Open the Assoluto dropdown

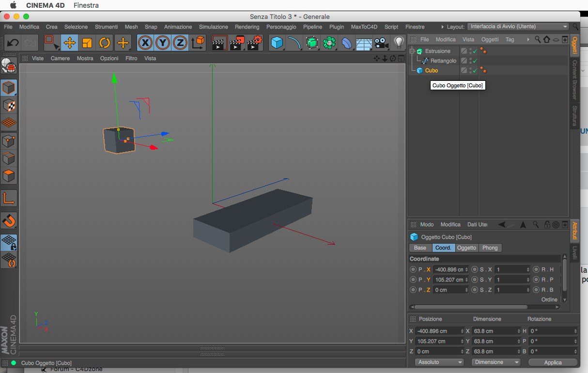440,362
